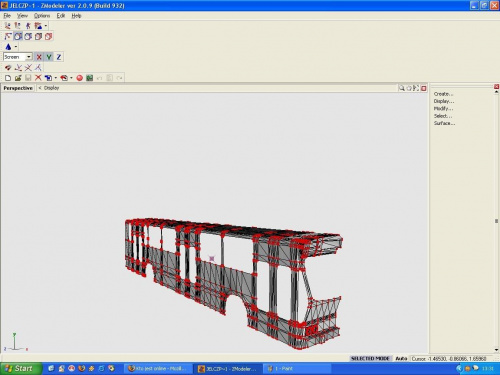Toggle the Y axis constraint button
This screenshot has height=375, width=500.
click(x=49, y=57)
